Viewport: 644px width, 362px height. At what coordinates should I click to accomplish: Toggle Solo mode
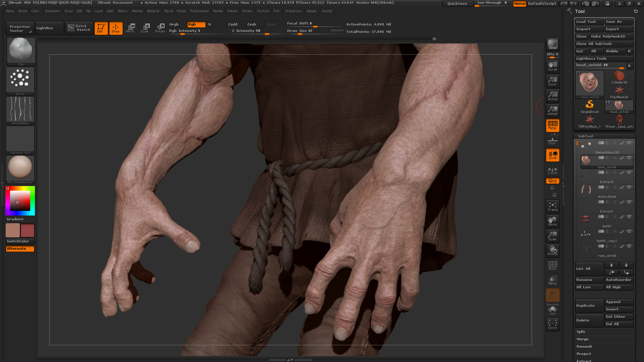552,310
